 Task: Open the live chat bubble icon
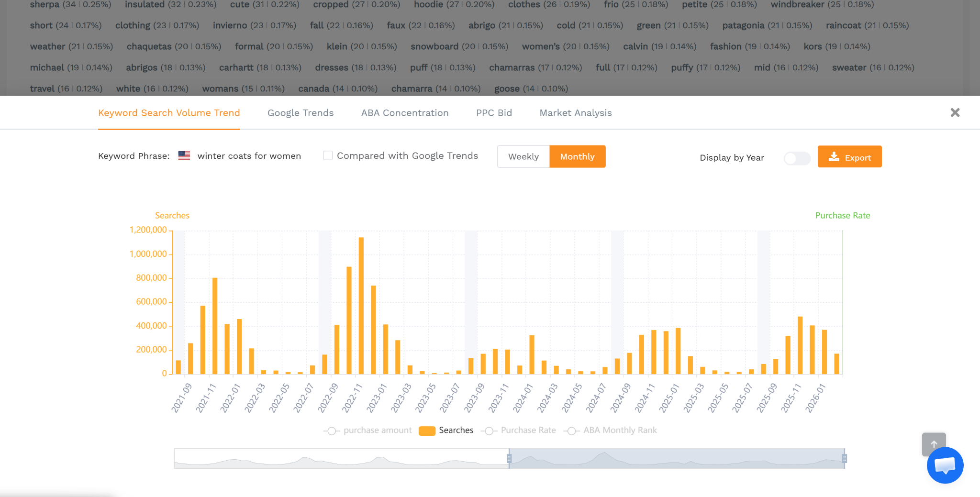tap(945, 465)
